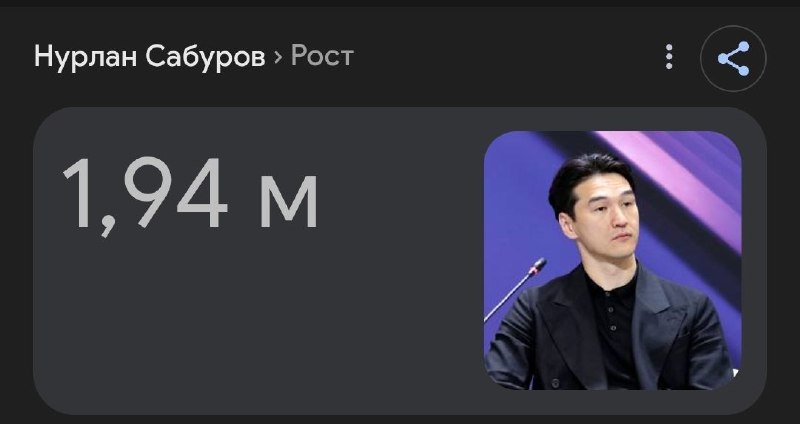
Task: Open the three-dot more options menu
Action: 669,57
